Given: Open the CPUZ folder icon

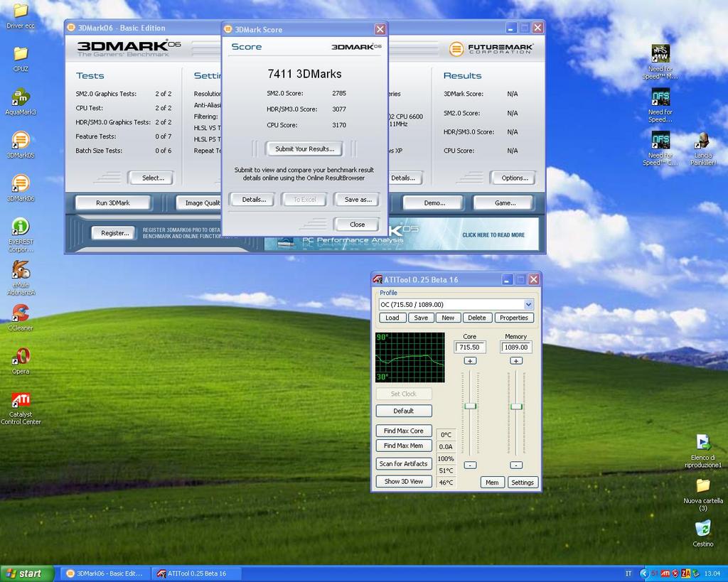Looking at the screenshot, I should coord(21,60).
